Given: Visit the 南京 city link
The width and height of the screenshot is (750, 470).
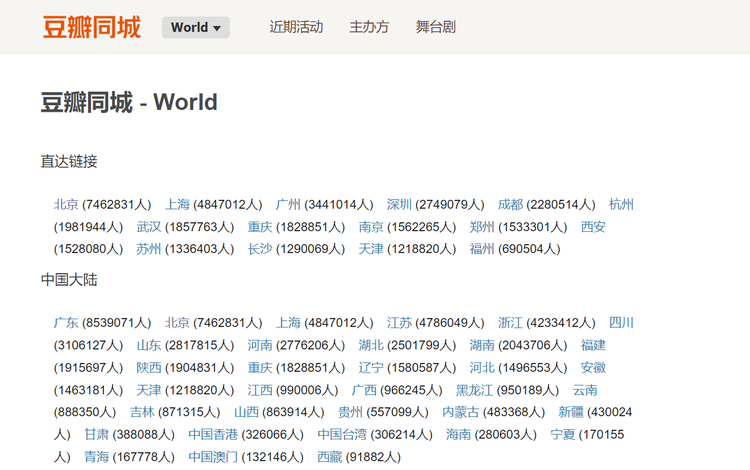Looking at the screenshot, I should pyautogui.click(x=371, y=227).
